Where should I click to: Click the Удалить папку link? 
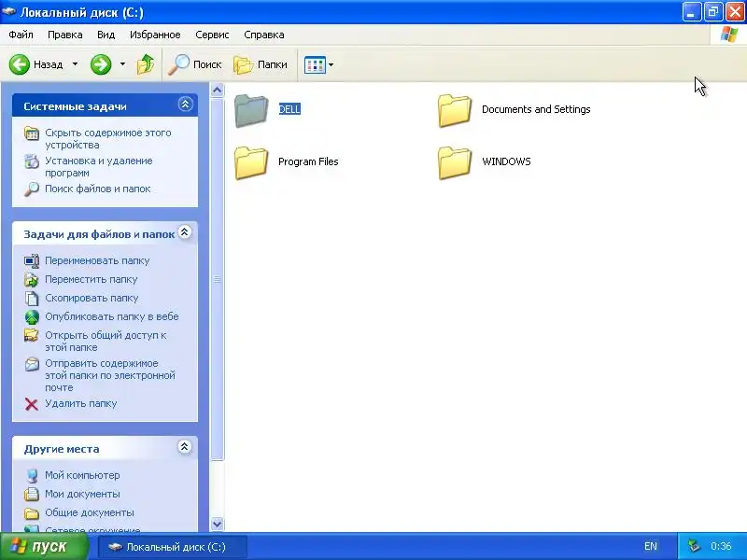point(81,404)
